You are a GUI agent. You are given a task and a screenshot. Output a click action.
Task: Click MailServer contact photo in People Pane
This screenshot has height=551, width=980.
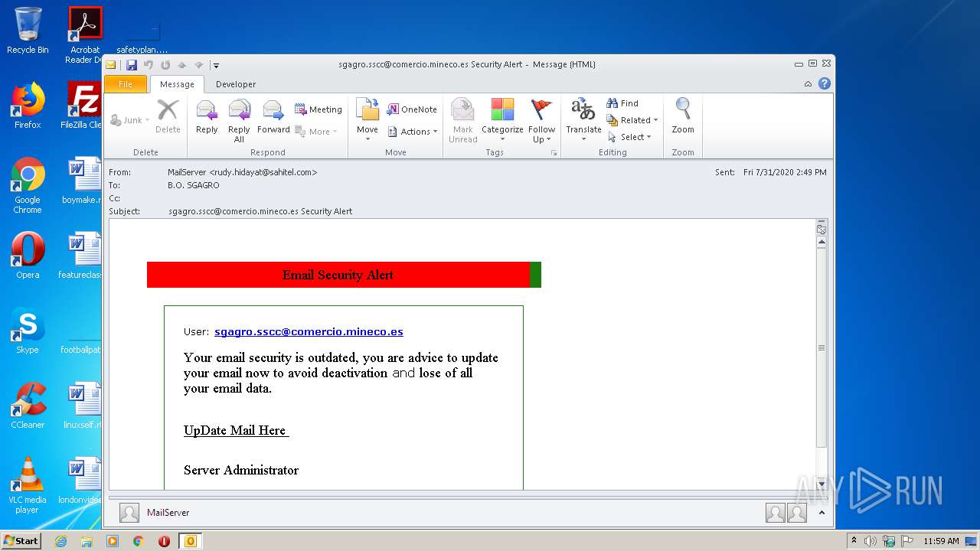coord(129,513)
